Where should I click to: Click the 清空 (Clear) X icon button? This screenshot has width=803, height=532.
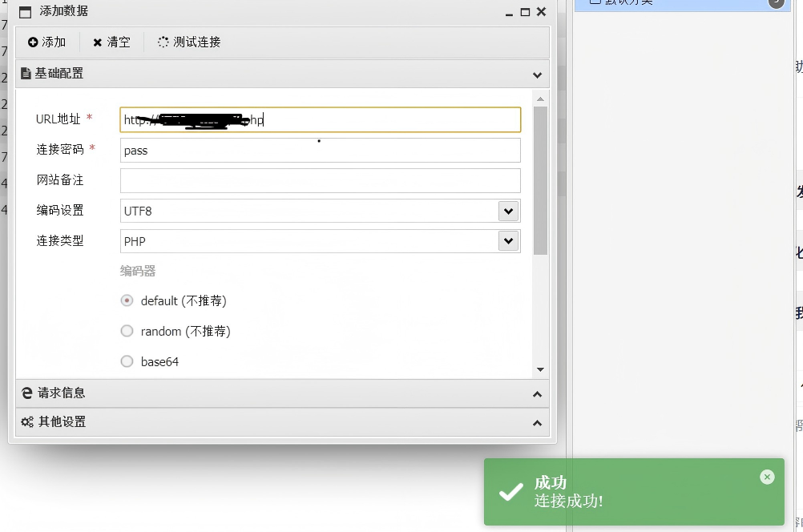(98, 42)
